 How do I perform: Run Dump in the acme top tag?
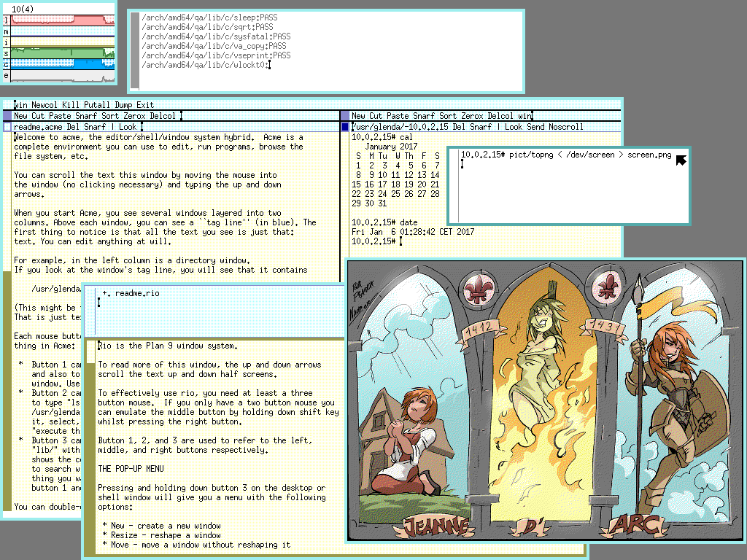coord(123,105)
